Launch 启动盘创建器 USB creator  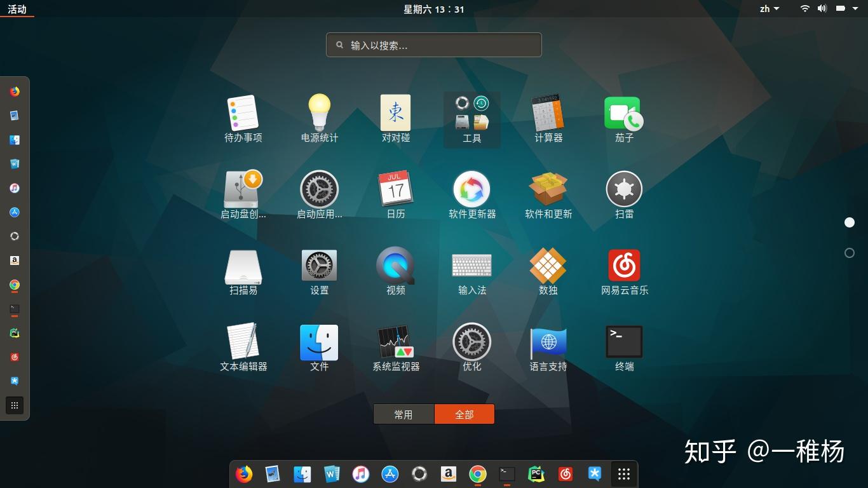click(x=243, y=195)
